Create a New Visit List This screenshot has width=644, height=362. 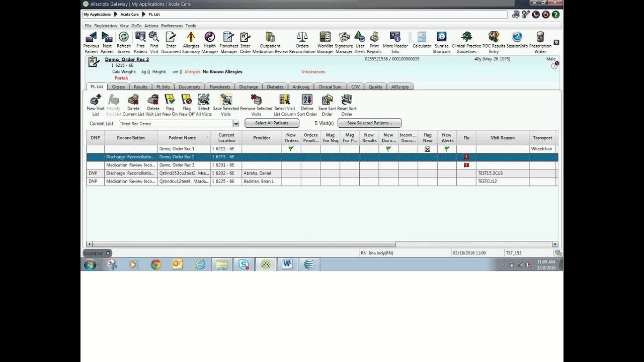pyautogui.click(x=96, y=105)
